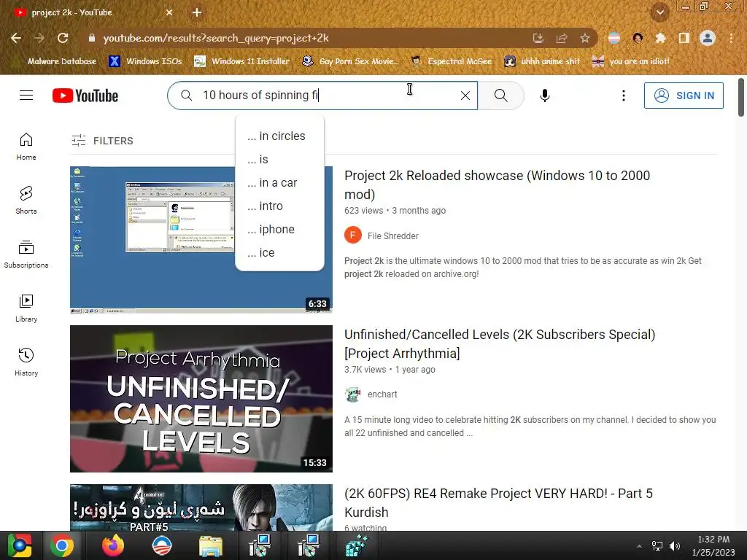
Task: Open the Extensions puzzle icon
Action: 660,38
